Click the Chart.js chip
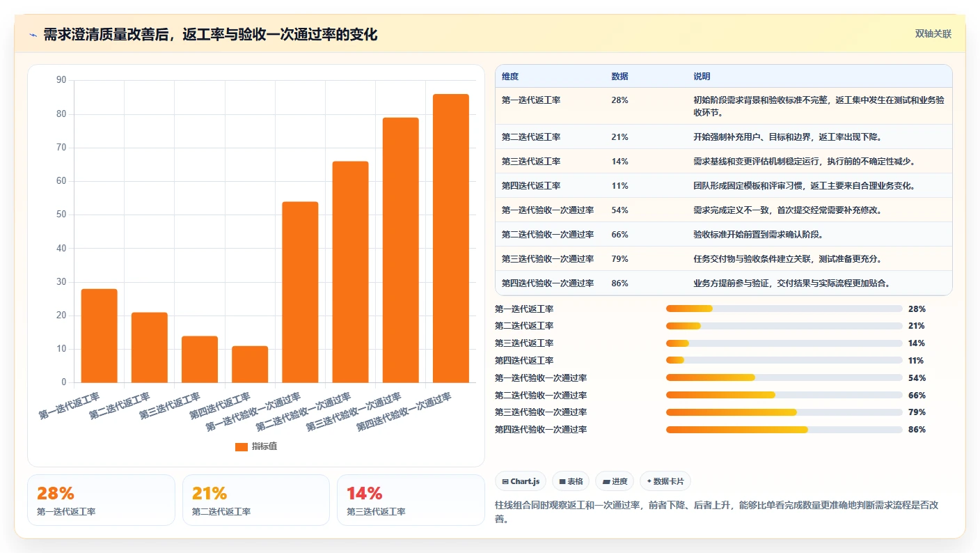This screenshot has height=553, width=980. pos(521,481)
